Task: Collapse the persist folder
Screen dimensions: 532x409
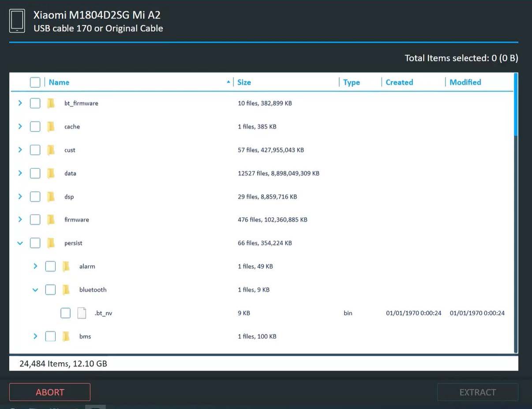Action: click(x=20, y=243)
